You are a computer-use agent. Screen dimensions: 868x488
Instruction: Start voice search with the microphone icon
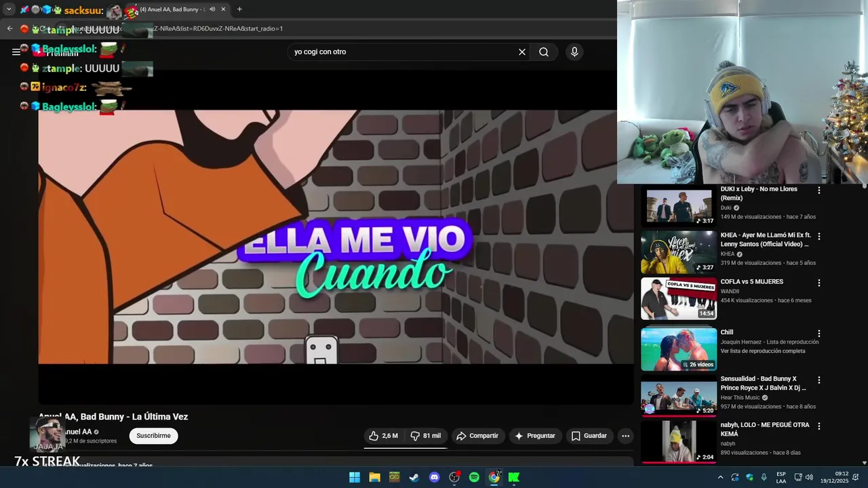coord(574,52)
